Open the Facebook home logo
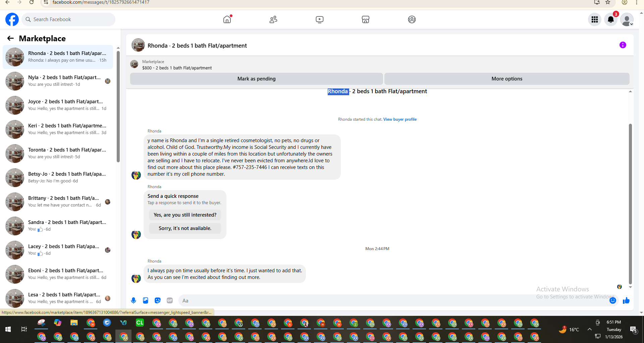Image resolution: width=644 pixels, height=343 pixels. coord(12,19)
